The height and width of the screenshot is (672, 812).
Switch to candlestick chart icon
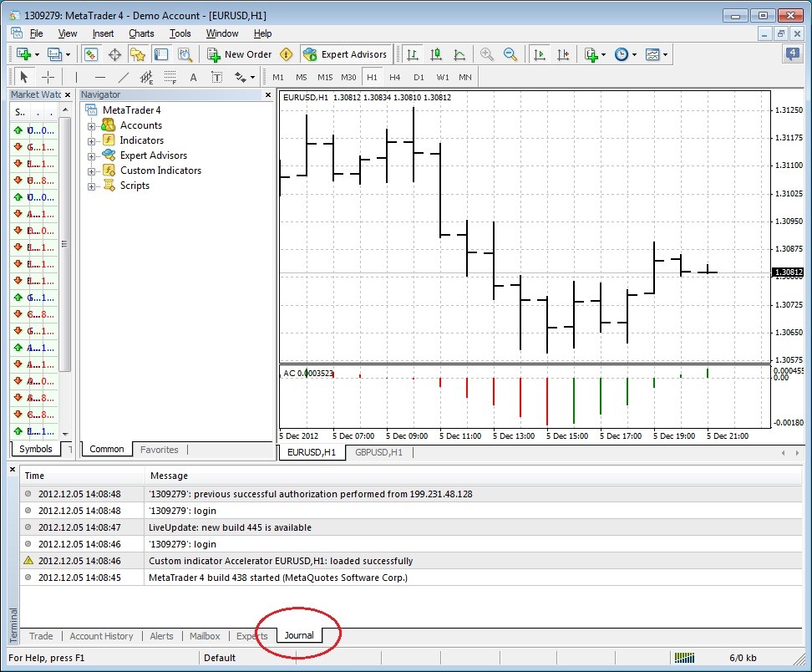pyautogui.click(x=436, y=53)
